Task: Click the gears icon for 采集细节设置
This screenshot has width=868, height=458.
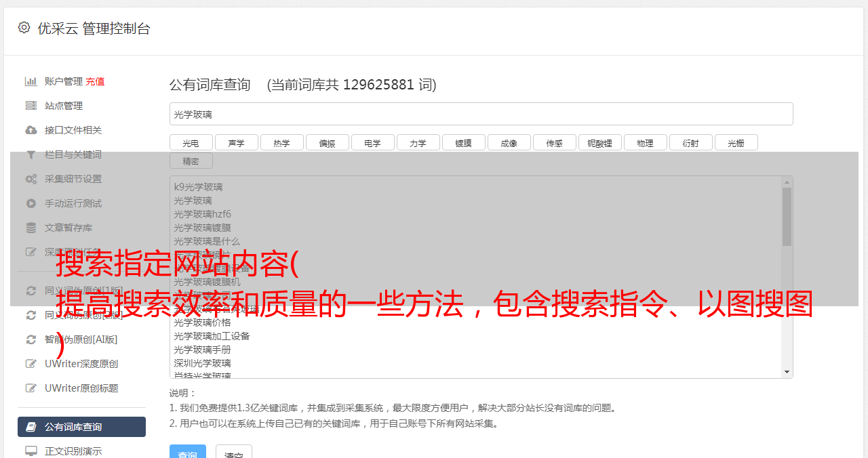Action: (31, 179)
